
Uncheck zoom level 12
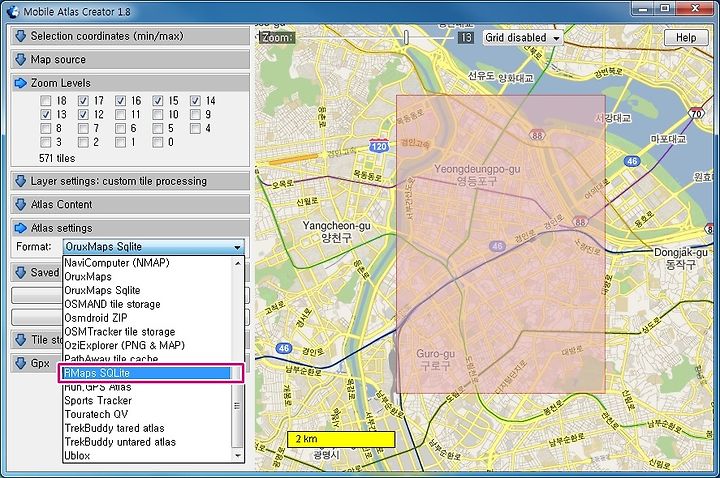(83, 114)
